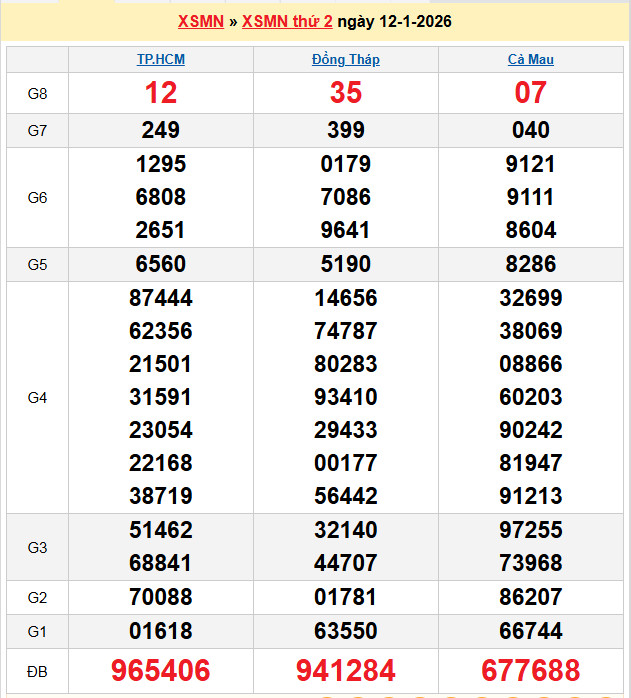Click the Cà Mau special prize 677688
The width and height of the screenshot is (631, 698).
point(530,670)
